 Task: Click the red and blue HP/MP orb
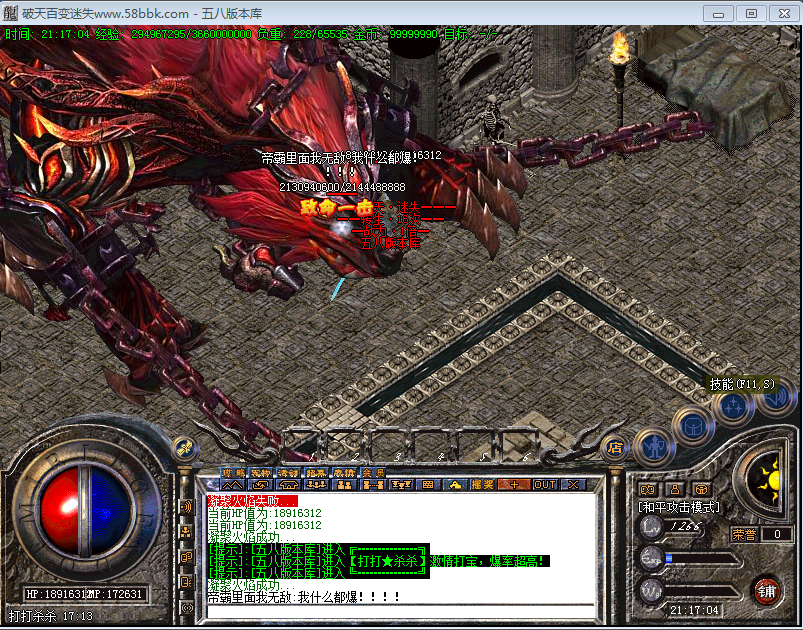(x=86, y=511)
